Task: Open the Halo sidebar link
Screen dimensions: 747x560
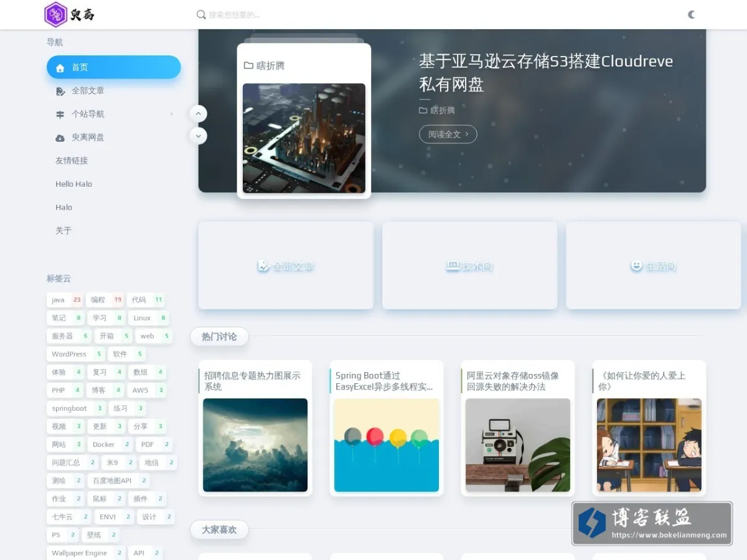Action: coord(63,207)
